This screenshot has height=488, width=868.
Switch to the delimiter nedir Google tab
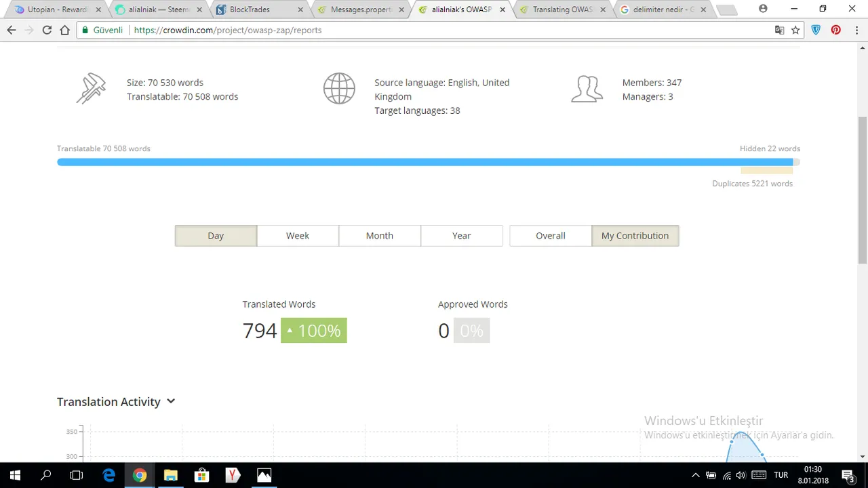(664, 9)
